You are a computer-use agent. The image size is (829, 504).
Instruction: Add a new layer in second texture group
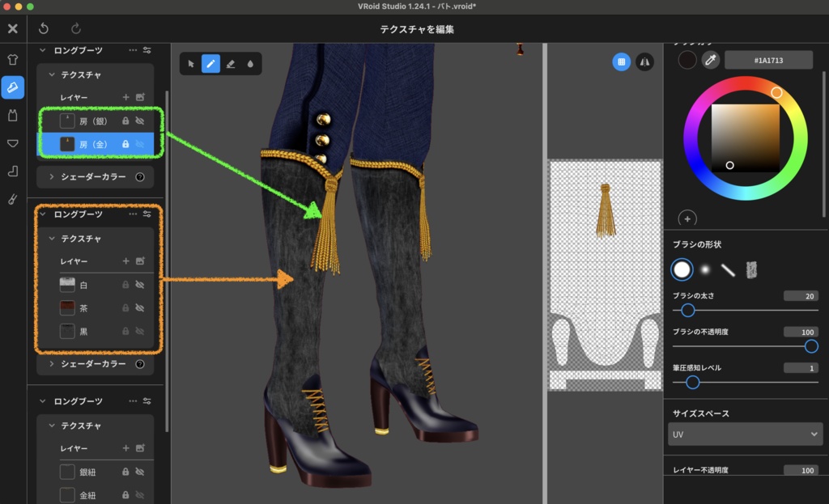[125, 261]
